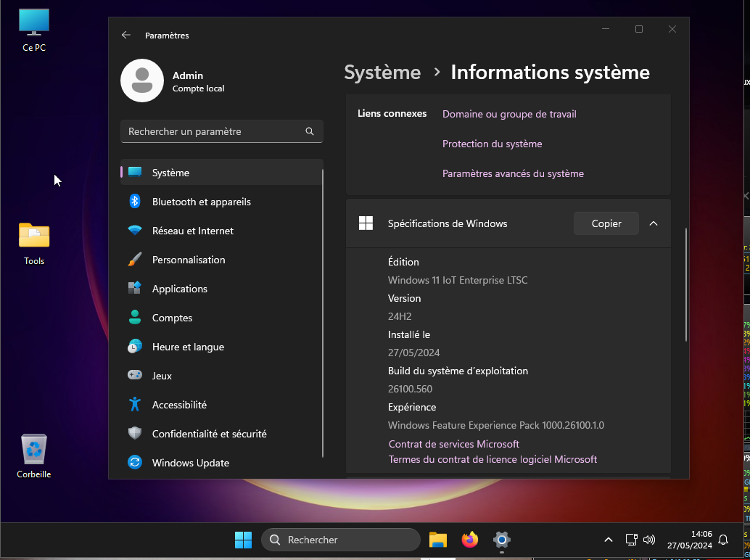Open Protection du système link
The image size is (750, 560).
pyautogui.click(x=493, y=144)
